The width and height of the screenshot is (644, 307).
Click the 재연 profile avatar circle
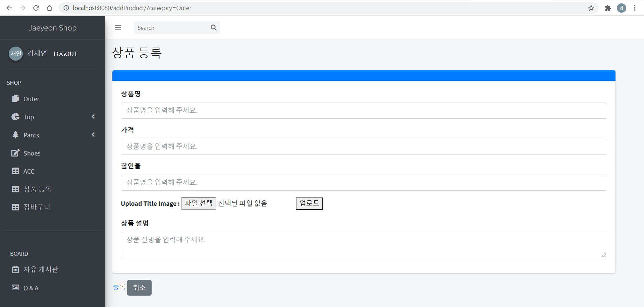pyautogui.click(x=15, y=54)
